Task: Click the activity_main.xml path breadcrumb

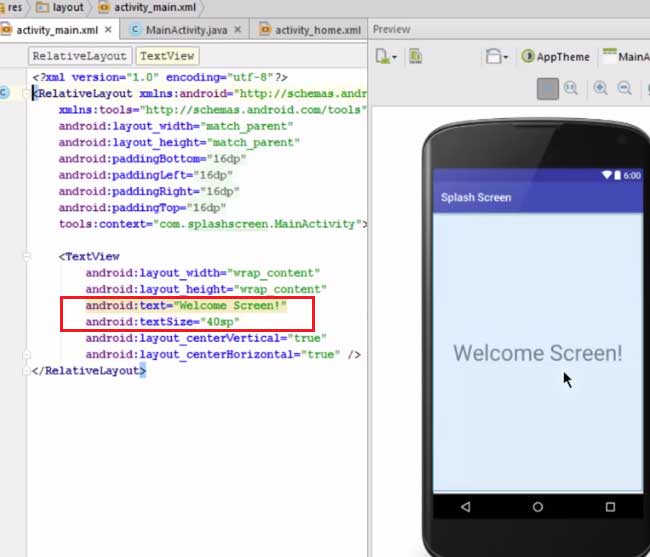Action: [147, 7]
